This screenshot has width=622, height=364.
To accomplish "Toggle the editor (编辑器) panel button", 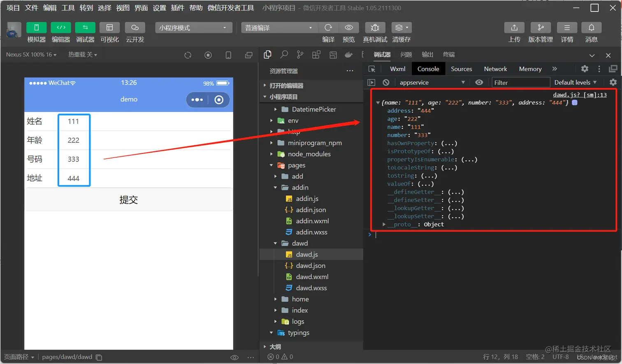I will click(x=61, y=28).
